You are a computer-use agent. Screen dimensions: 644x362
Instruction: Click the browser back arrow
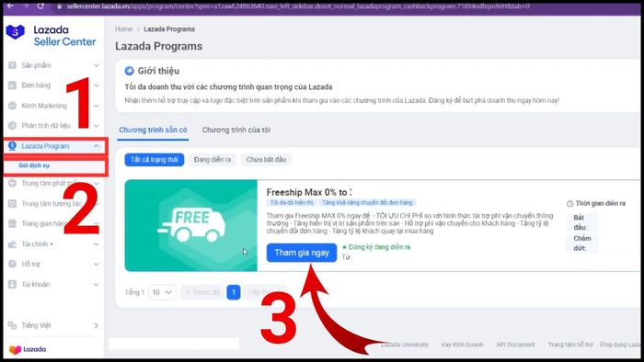[10, 6]
